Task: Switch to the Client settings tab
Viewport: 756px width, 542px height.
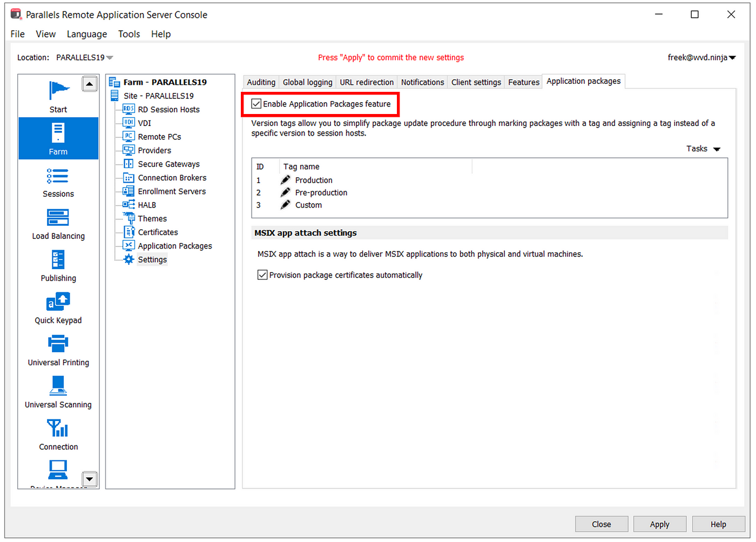Action: pyautogui.click(x=476, y=82)
